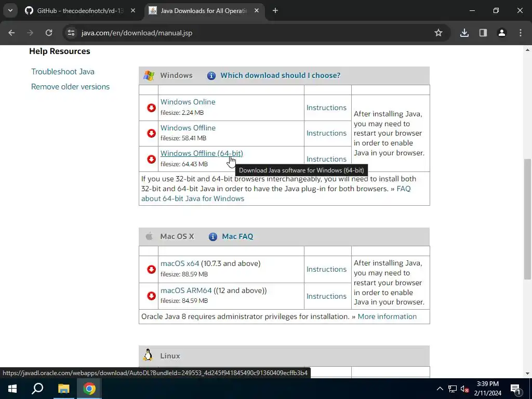The image size is (532, 399).
Task: Open the tab search dropdown arrow
Action: coord(10,11)
